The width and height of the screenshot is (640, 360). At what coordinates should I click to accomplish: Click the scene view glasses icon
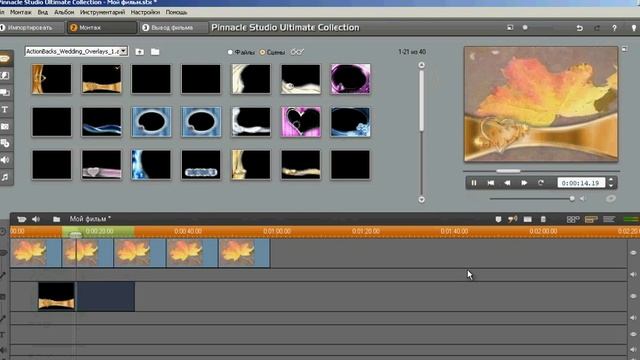pos(298,52)
